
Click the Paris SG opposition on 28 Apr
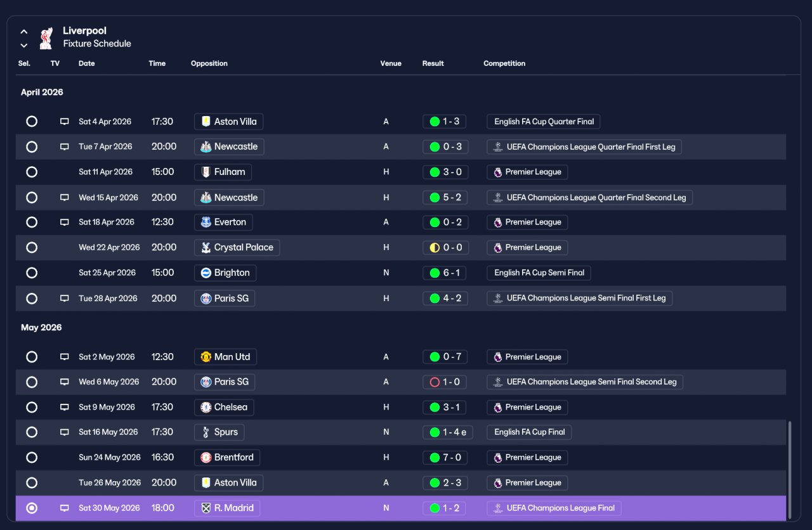pos(225,298)
